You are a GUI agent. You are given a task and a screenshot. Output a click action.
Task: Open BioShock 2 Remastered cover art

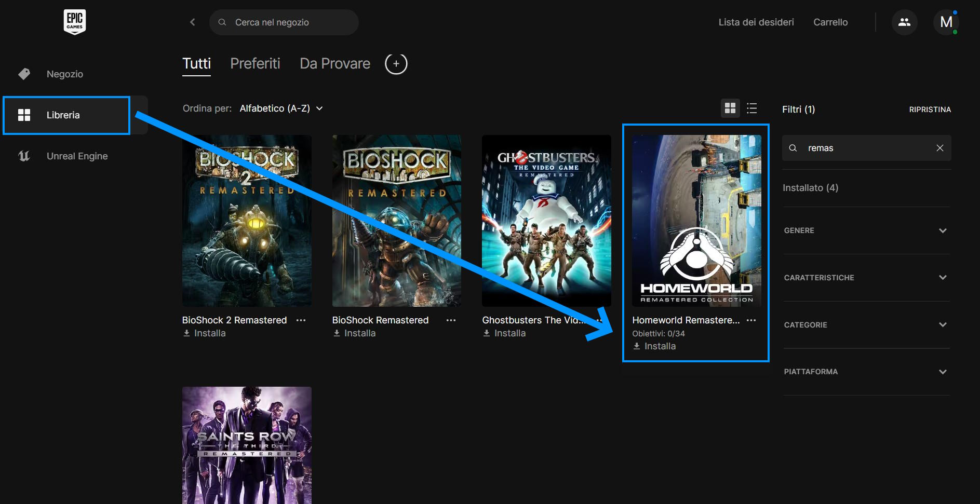pyautogui.click(x=247, y=221)
